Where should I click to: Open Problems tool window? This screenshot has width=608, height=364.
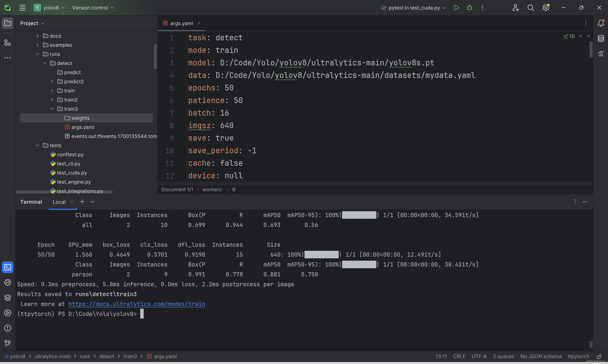click(8, 328)
